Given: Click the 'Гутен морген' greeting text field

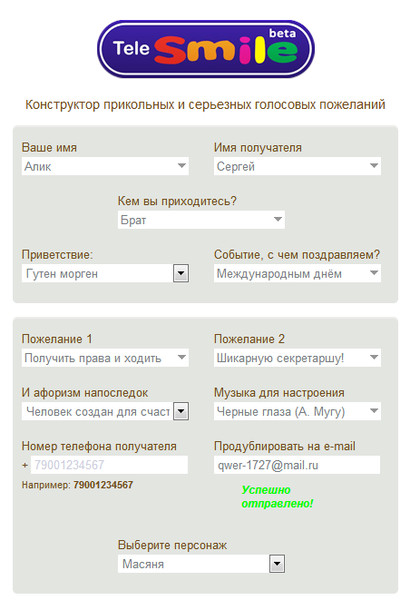Looking at the screenshot, I should 98,273.
